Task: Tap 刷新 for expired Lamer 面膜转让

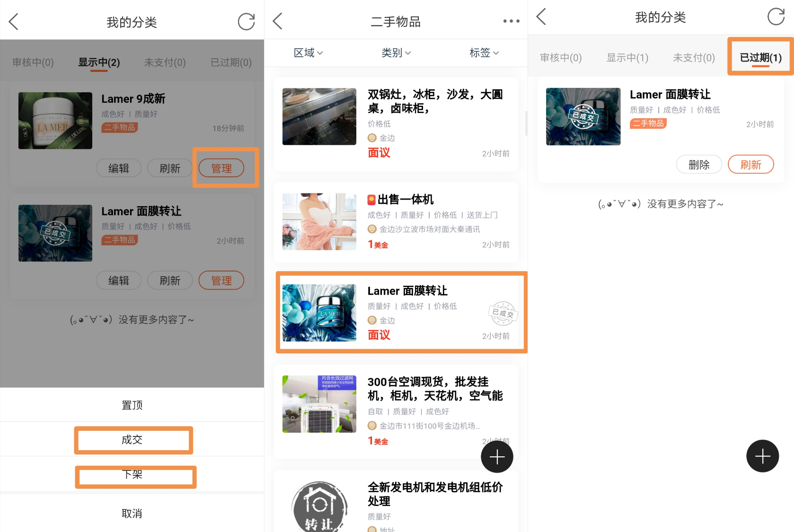Action: click(x=751, y=165)
